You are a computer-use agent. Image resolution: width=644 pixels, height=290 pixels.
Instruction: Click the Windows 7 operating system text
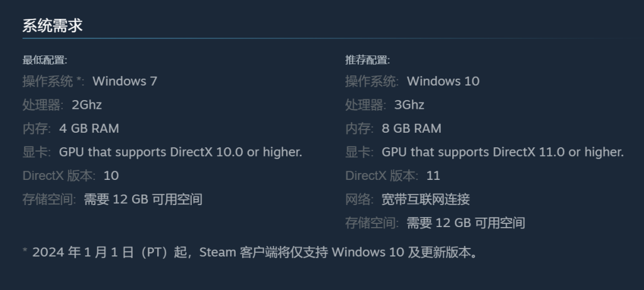[125, 81]
